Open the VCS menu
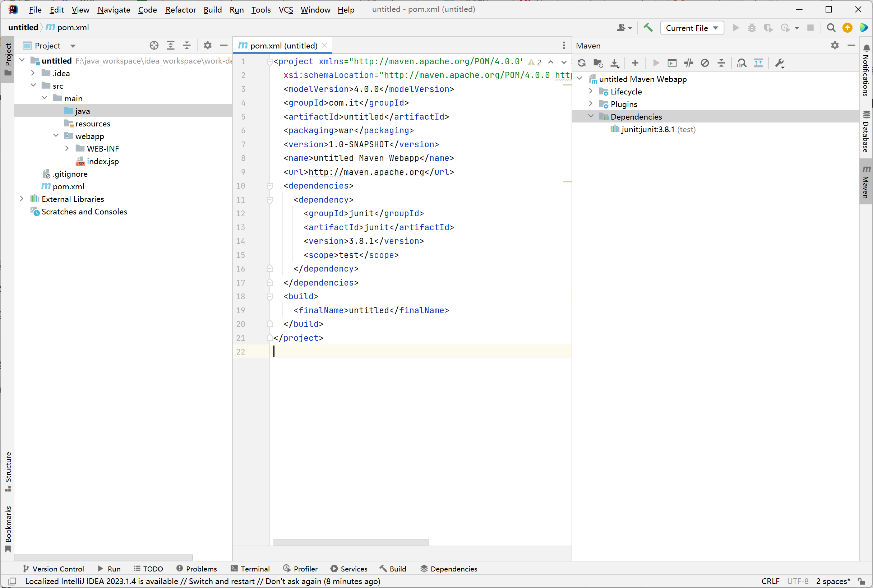 click(x=285, y=9)
